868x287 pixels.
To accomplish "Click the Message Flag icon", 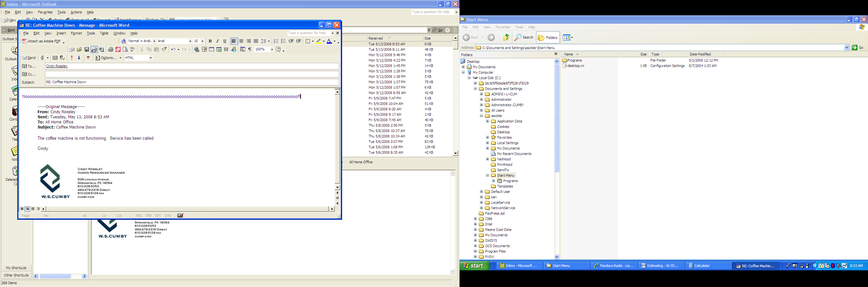I will click(x=88, y=58).
